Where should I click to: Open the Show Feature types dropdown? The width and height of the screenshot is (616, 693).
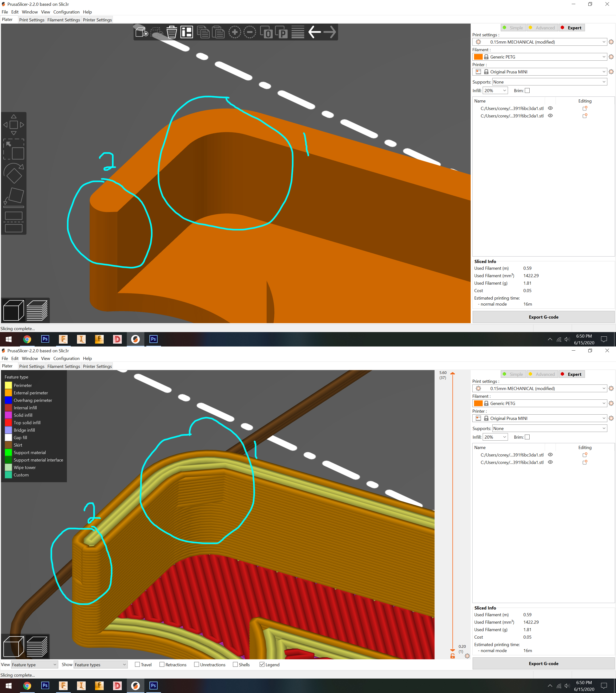pos(100,665)
